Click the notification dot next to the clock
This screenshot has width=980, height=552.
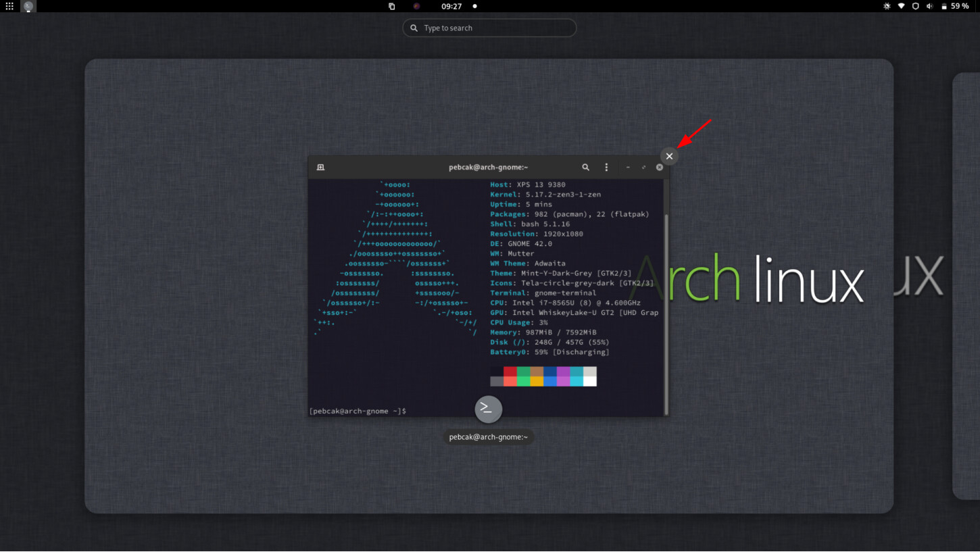pos(474,6)
